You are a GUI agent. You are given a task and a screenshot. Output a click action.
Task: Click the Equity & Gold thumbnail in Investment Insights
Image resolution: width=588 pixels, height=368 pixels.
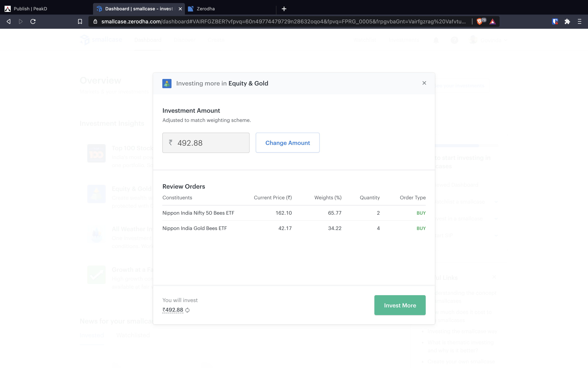[x=96, y=194]
